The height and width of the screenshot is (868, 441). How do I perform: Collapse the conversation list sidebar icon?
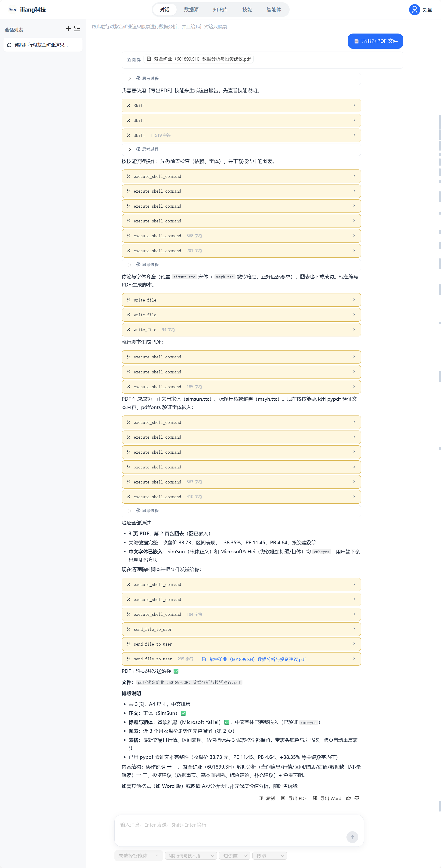77,29
